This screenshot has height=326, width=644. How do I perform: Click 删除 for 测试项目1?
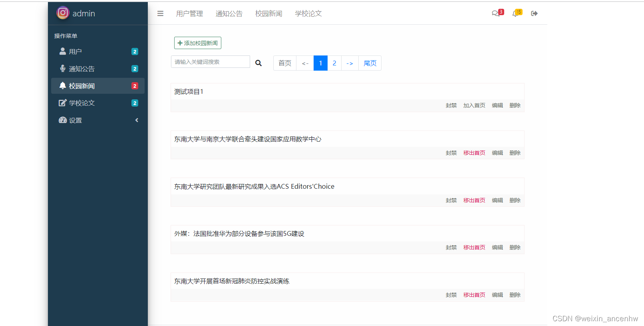coord(515,105)
